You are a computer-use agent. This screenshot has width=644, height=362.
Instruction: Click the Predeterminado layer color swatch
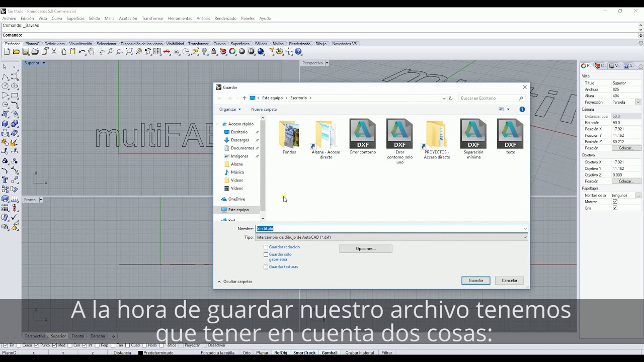[141, 353]
